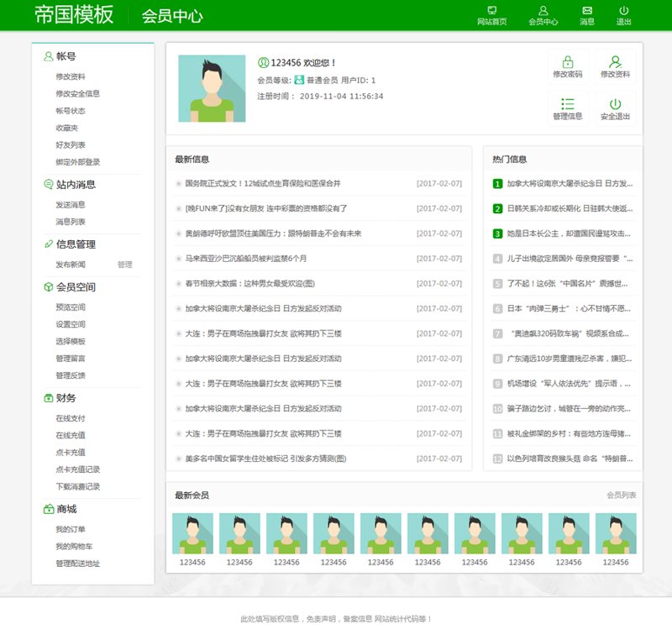Screen dimensions: 672x640
Task: Click the 会员列表 link in 最新会员
Action: tap(621, 496)
